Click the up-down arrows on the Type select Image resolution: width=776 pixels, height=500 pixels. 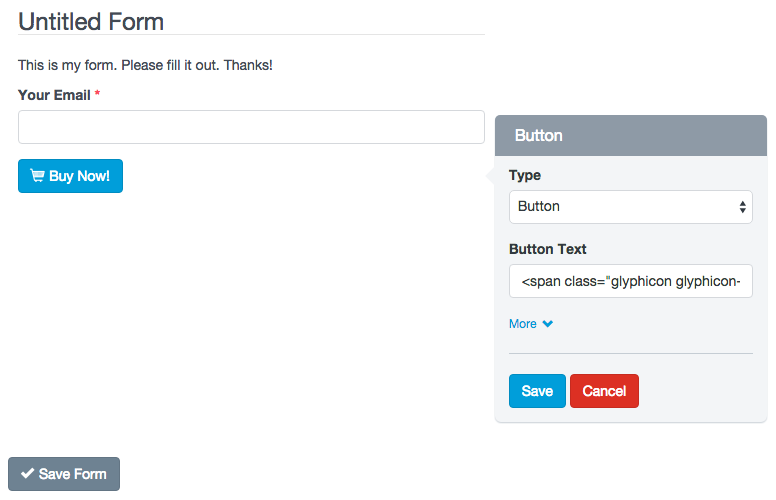pos(742,207)
